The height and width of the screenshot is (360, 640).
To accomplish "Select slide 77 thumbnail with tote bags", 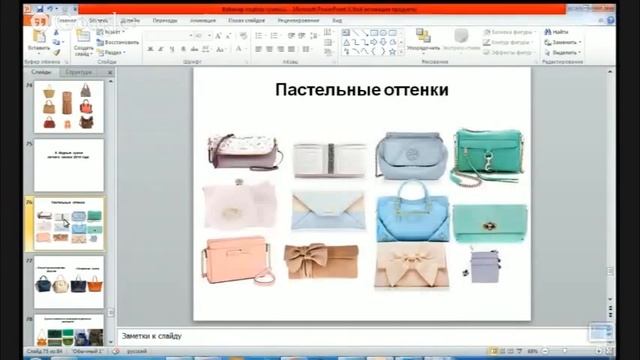I will (x=69, y=282).
